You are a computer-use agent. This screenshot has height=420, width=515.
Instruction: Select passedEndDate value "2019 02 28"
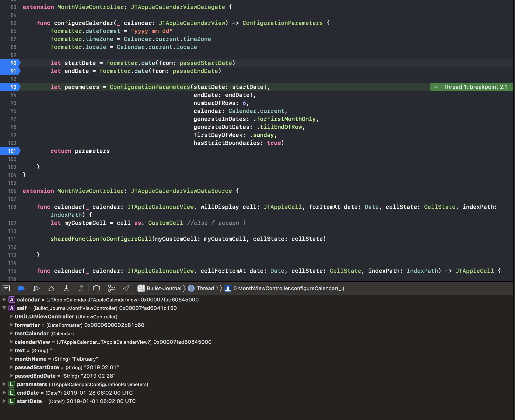pyautogui.click(x=98, y=376)
